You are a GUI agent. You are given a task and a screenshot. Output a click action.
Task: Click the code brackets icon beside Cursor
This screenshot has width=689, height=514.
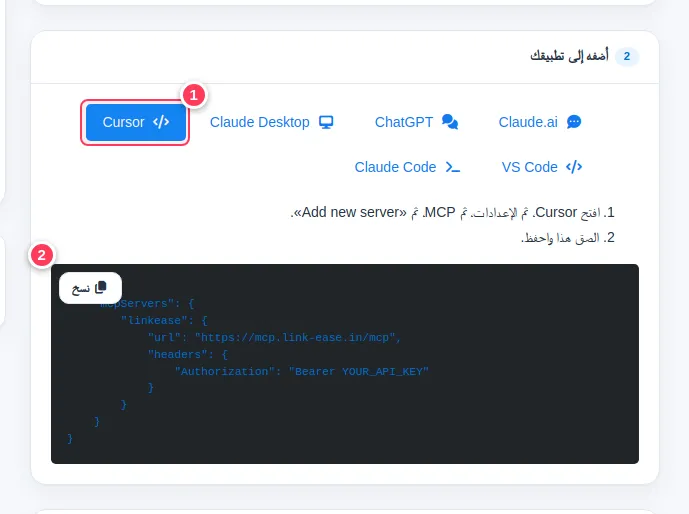161,122
